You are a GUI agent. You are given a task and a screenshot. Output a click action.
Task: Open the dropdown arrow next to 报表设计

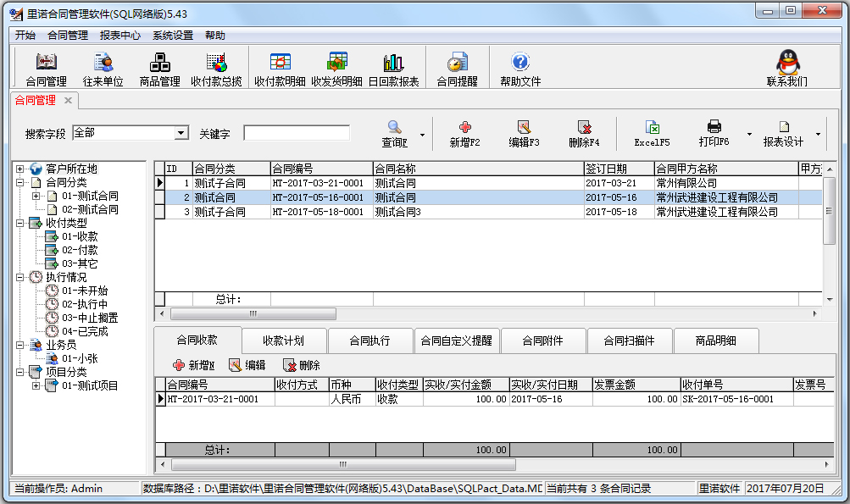818,134
